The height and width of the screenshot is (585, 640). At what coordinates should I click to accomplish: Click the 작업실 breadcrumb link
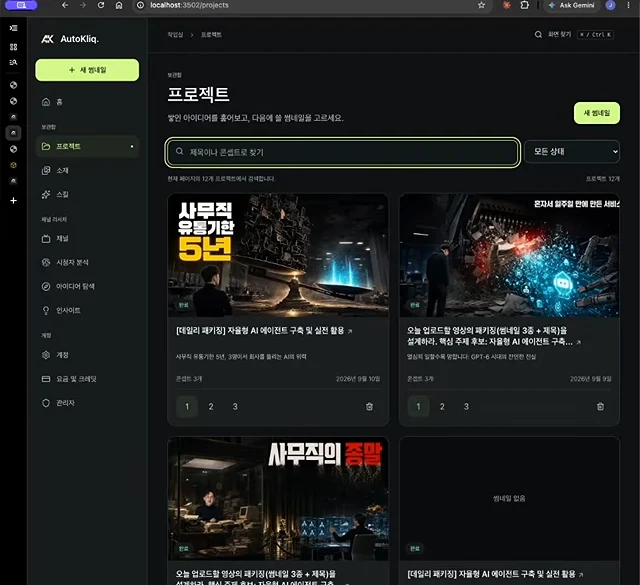pos(175,35)
